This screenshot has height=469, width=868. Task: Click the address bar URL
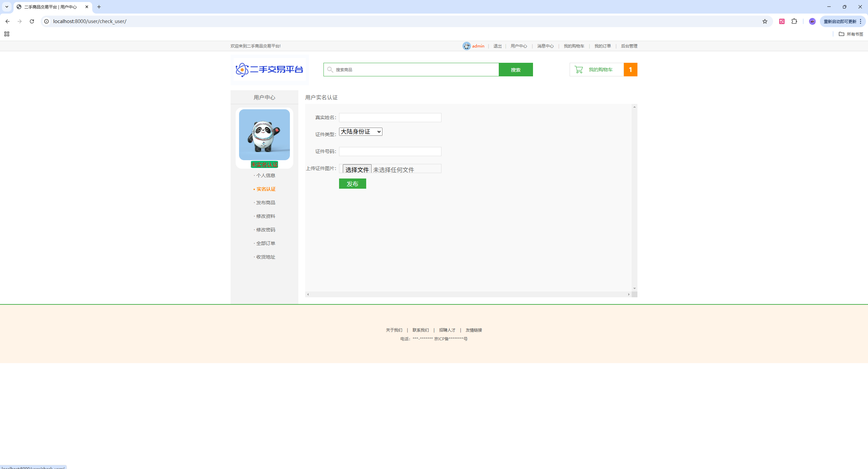[x=90, y=21]
